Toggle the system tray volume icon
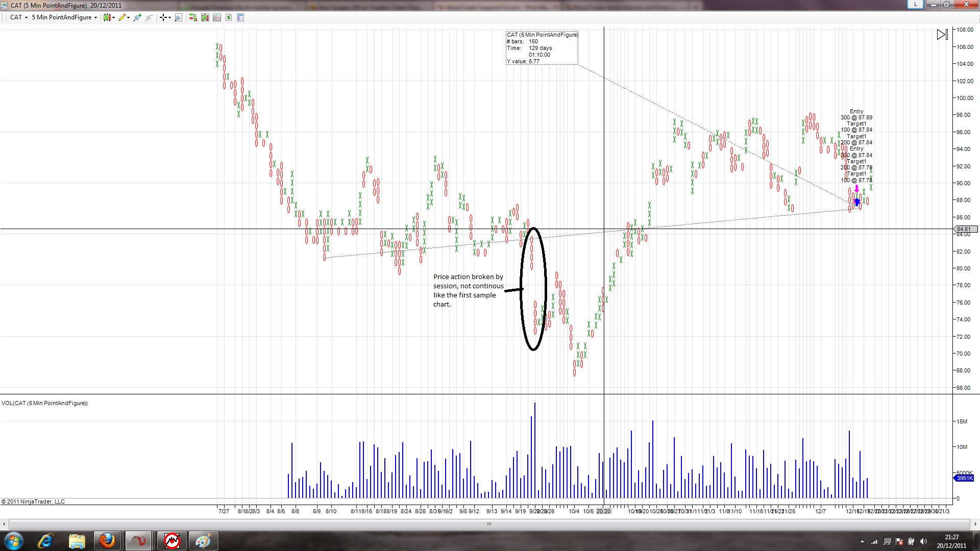This screenshot has height=551, width=980. pyautogui.click(x=923, y=541)
